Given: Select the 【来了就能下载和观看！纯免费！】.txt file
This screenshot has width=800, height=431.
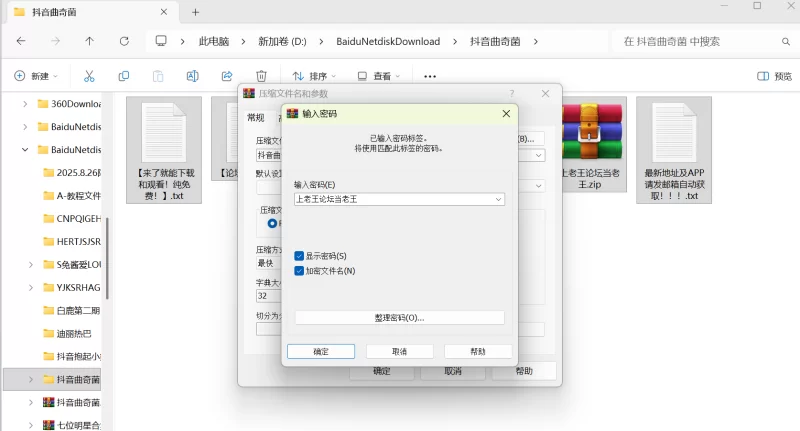Looking at the screenshot, I should [164, 150].
